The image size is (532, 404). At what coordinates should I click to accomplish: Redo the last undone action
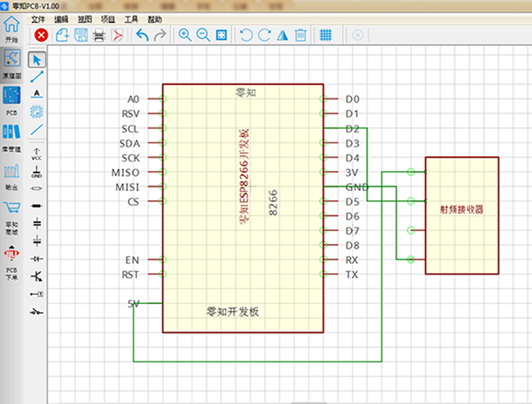click(x=160, y=35)
